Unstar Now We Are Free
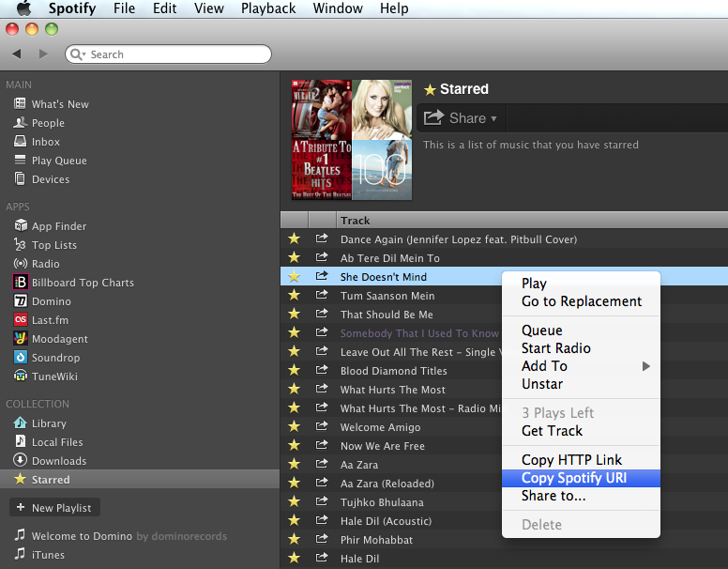This screenshot has height=569, width=728. point(294,445)
